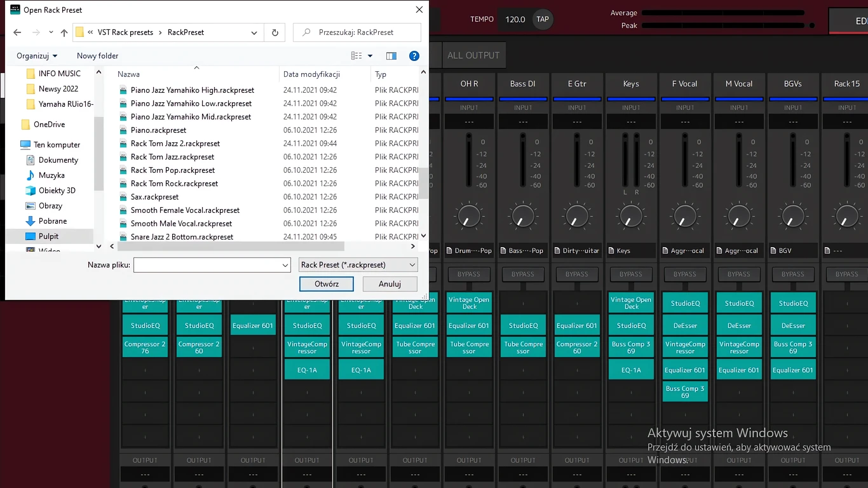Open preset icon on Keys rack

click(611, 251)
